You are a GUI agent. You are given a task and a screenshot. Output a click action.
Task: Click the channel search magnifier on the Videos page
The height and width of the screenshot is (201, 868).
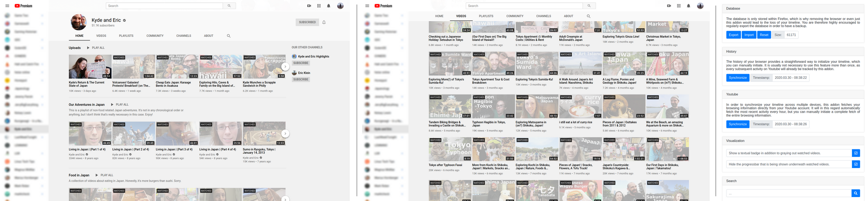tap(589, 16)
